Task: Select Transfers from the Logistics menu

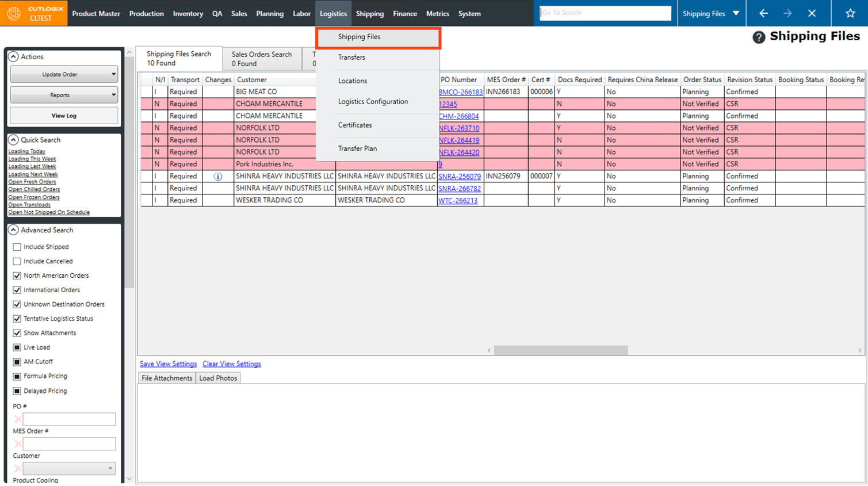Action: [x=351, y=58]
